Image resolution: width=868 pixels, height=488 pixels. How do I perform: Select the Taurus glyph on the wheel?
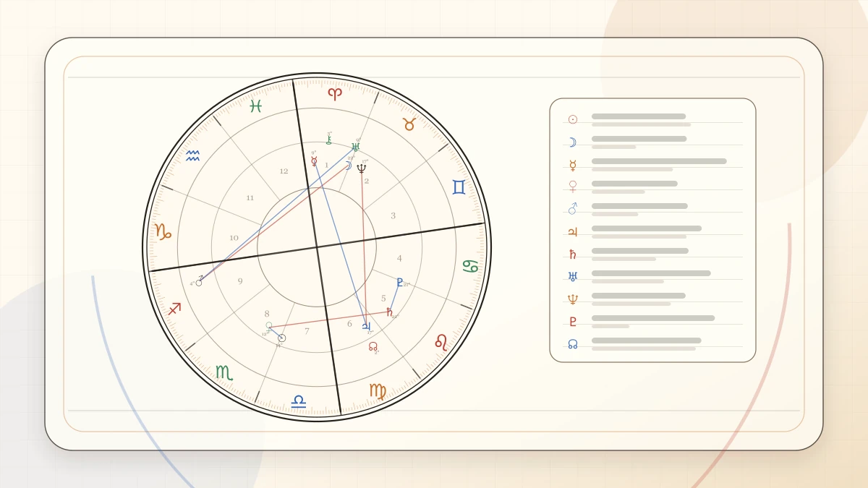coord(409,124)
